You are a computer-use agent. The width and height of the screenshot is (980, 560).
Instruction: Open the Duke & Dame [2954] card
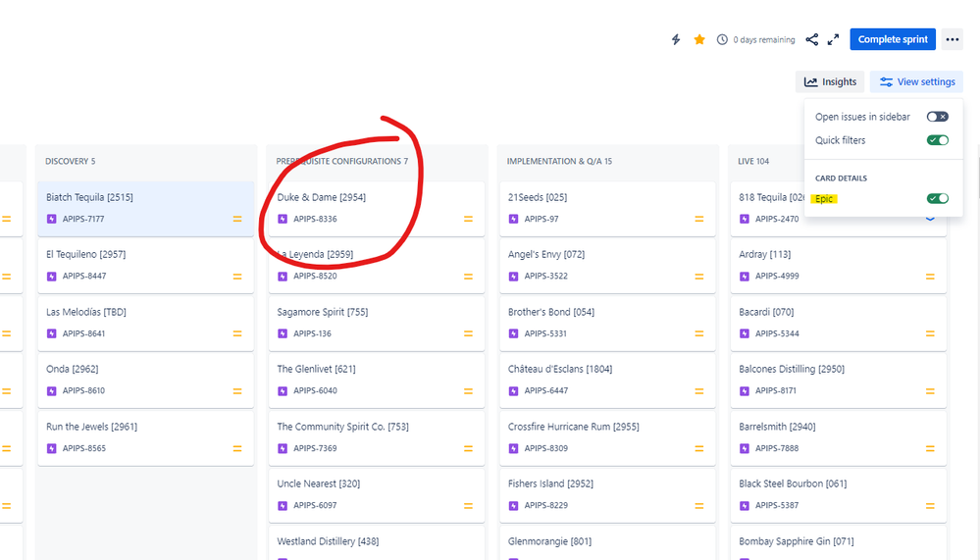(x=377, y=209)
